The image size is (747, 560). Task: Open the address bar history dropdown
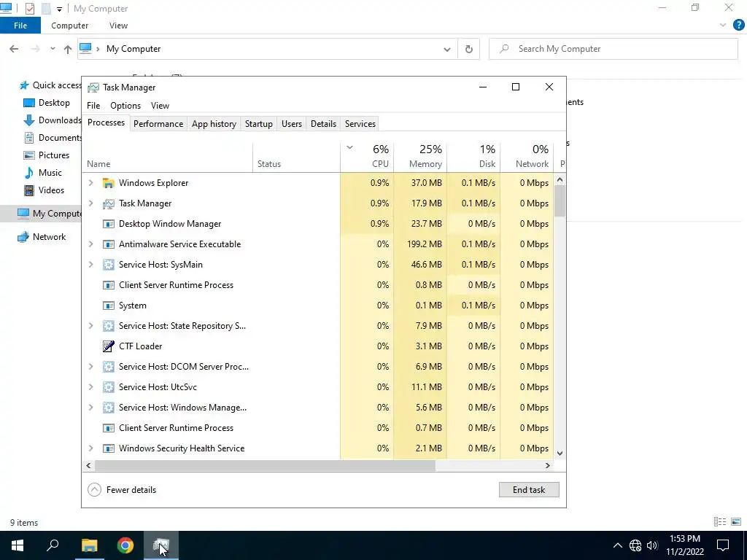pos(447,49)
